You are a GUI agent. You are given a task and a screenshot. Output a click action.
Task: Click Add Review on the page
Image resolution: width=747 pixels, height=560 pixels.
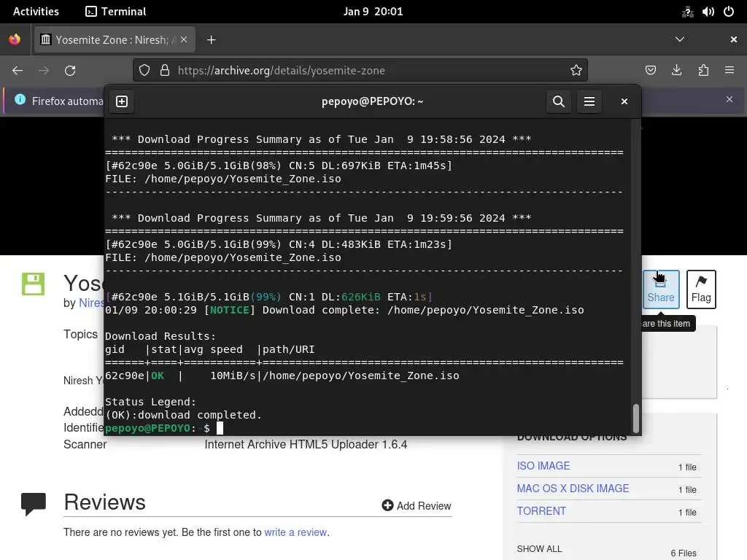417,506
